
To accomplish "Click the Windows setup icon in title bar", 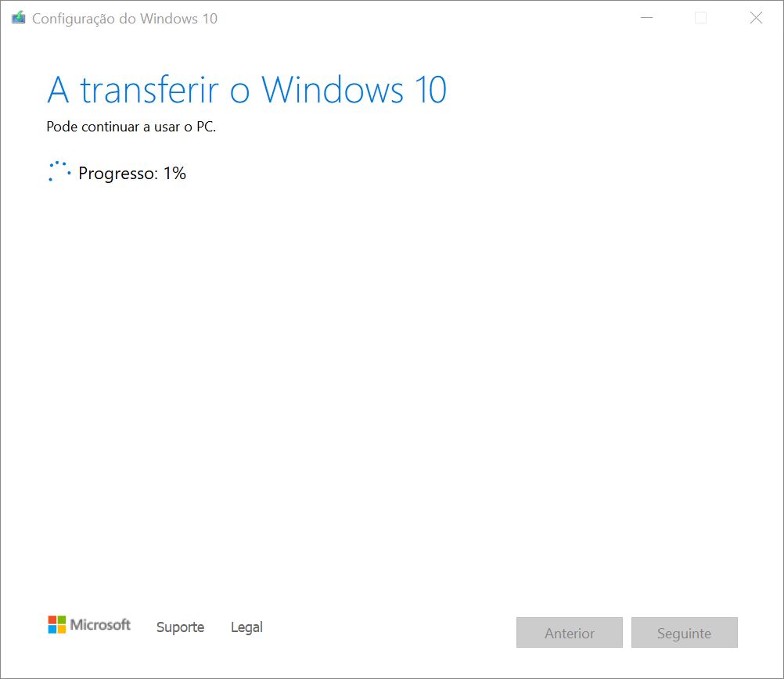I will [19, 17].
